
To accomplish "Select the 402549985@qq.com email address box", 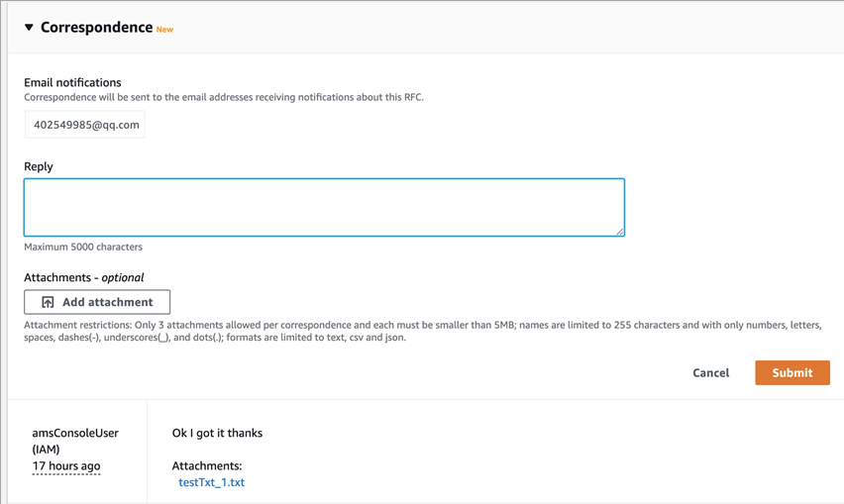I will tap(85, 125).
